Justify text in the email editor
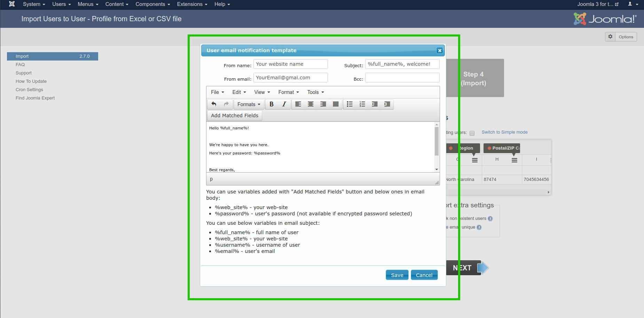 (x=336, y=104)
